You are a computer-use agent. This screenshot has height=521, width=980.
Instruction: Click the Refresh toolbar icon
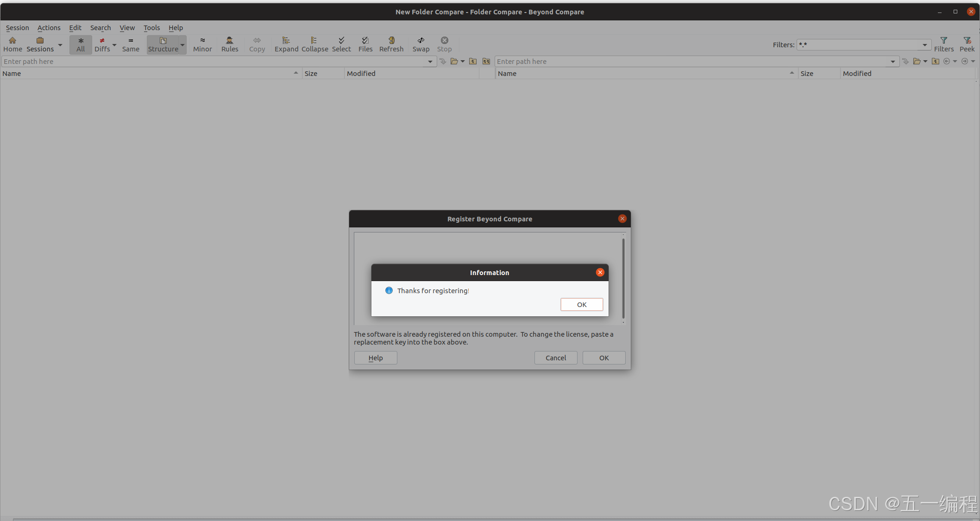[391, 44]
